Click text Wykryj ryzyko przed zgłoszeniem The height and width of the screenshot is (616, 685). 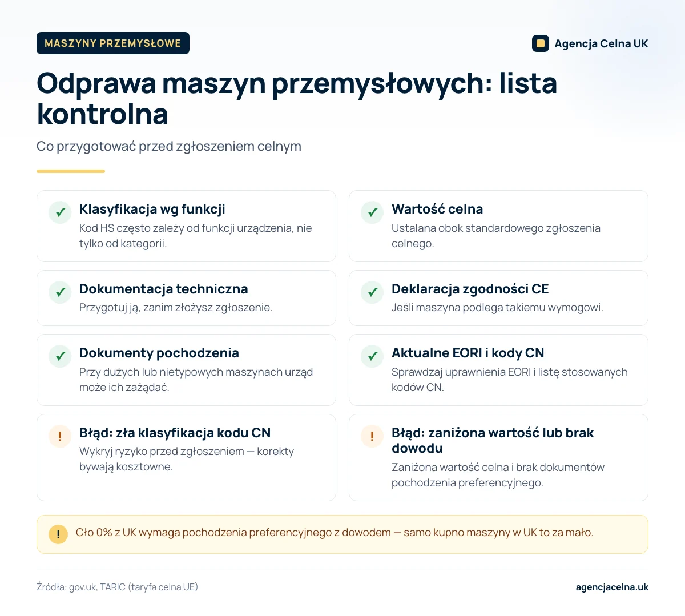click(x=187, y=459)
